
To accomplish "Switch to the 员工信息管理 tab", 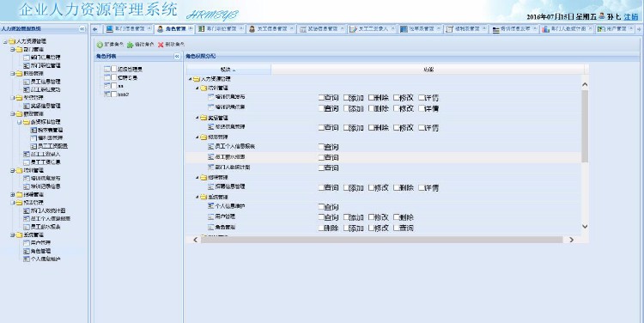I will point(271,29).
